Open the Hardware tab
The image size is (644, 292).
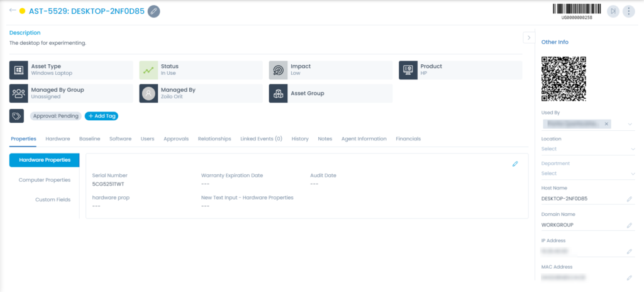coord(57,139)
